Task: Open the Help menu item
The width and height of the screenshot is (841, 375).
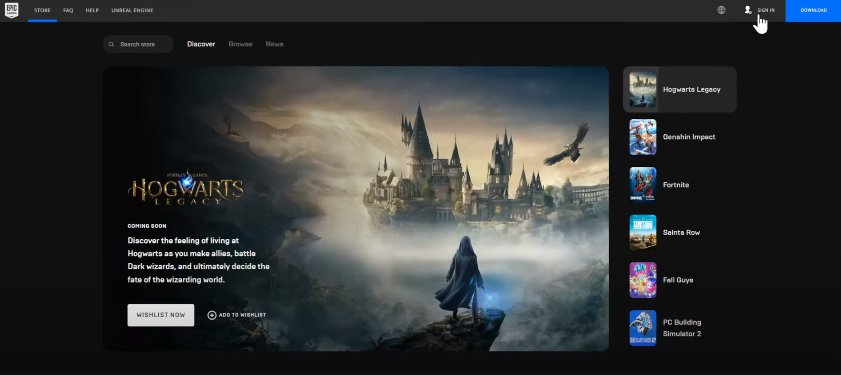Action: pos(92,10)
